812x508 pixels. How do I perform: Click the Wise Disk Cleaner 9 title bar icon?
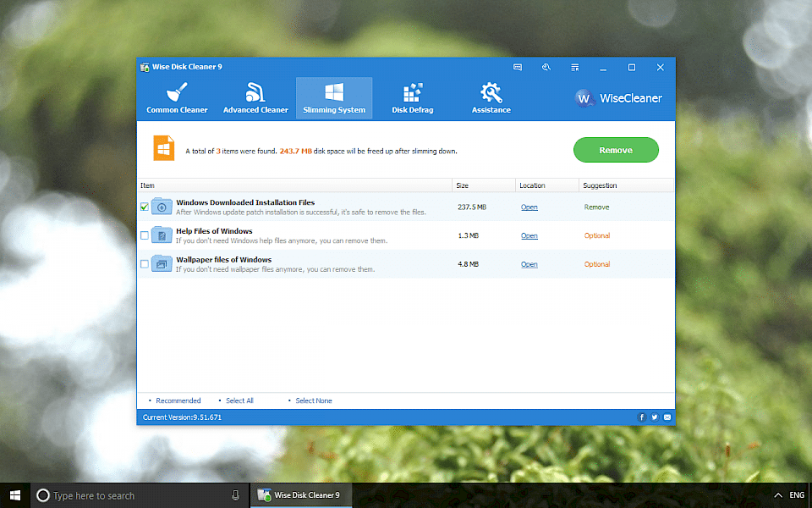point(145,67)
